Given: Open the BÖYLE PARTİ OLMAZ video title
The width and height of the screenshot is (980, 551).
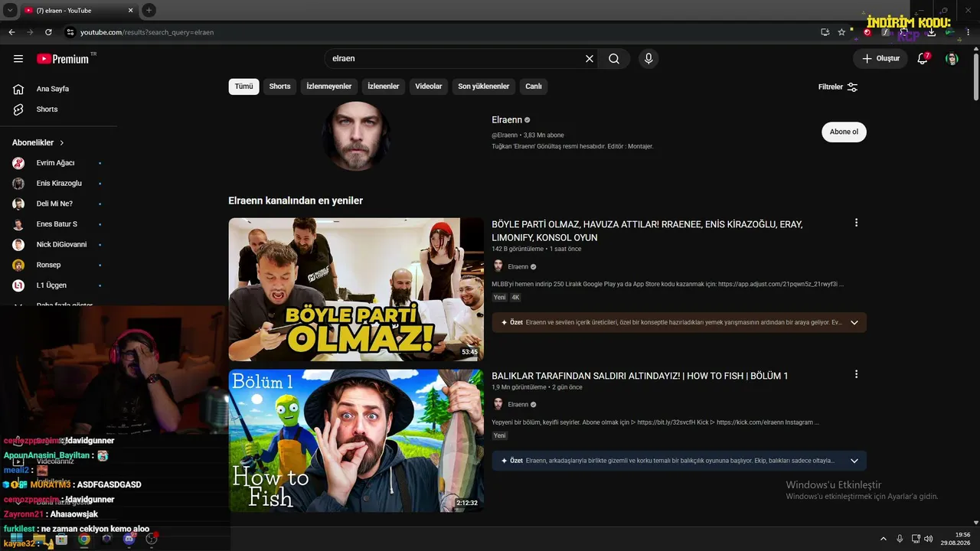Looking at the screenshot, I should coord(647,231).
